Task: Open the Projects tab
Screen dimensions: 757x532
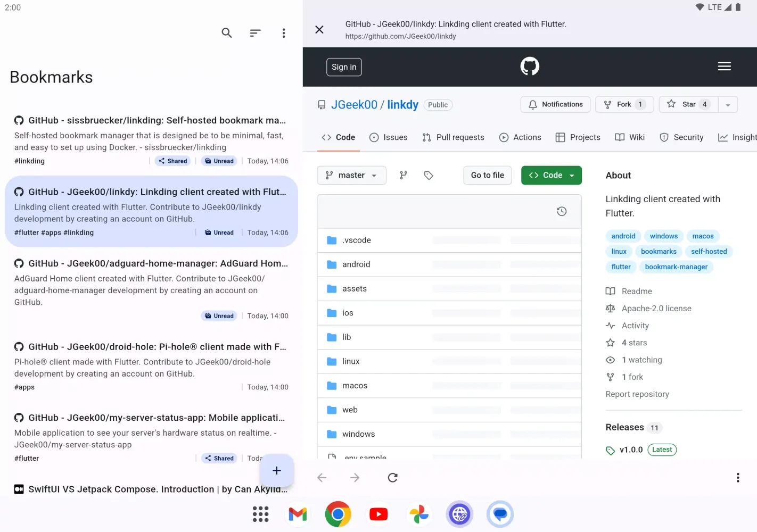Action: pos(578,137)
